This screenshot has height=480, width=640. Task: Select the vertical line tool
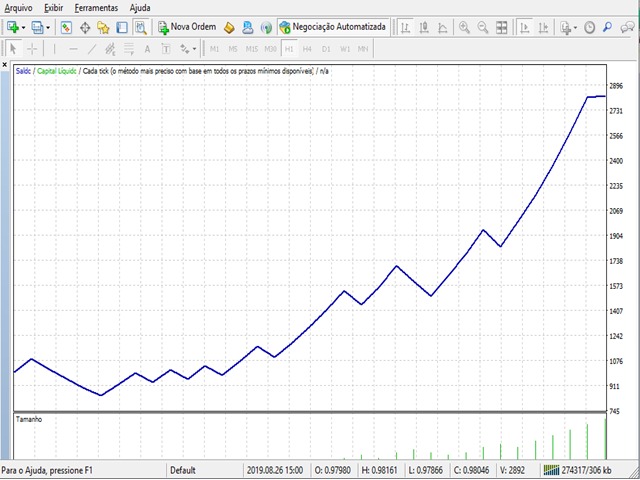pyautogui.click(x=54, y=49)
